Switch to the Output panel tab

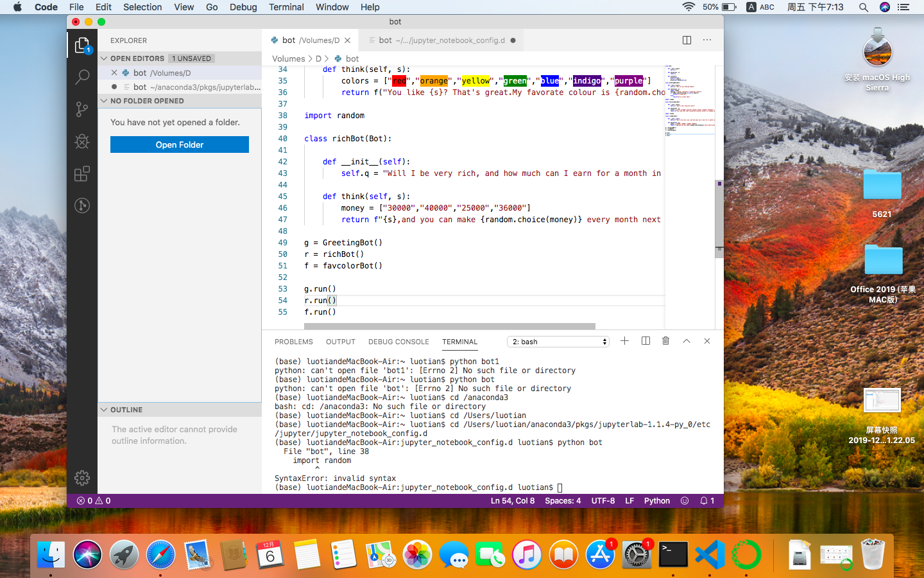point(340,342)
